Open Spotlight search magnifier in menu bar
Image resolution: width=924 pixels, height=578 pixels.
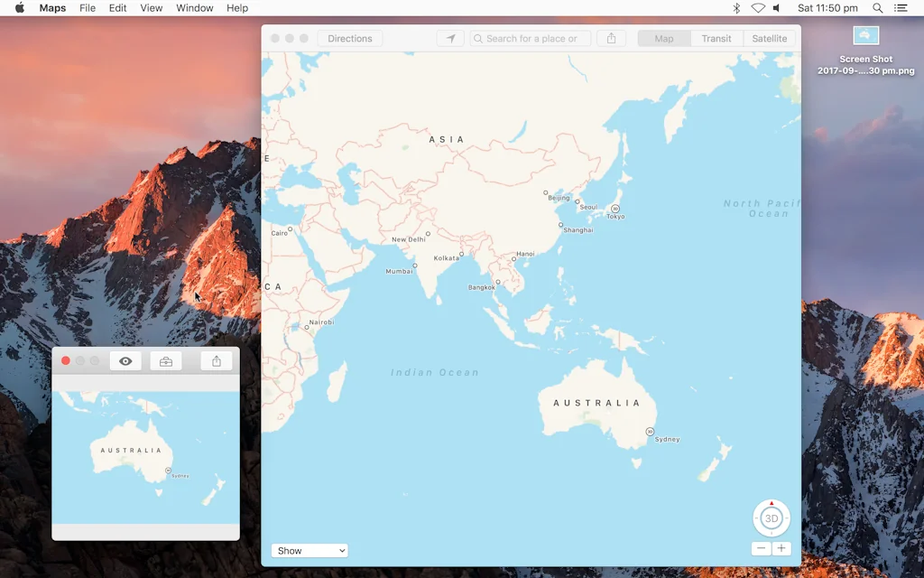tap(877, 8)
